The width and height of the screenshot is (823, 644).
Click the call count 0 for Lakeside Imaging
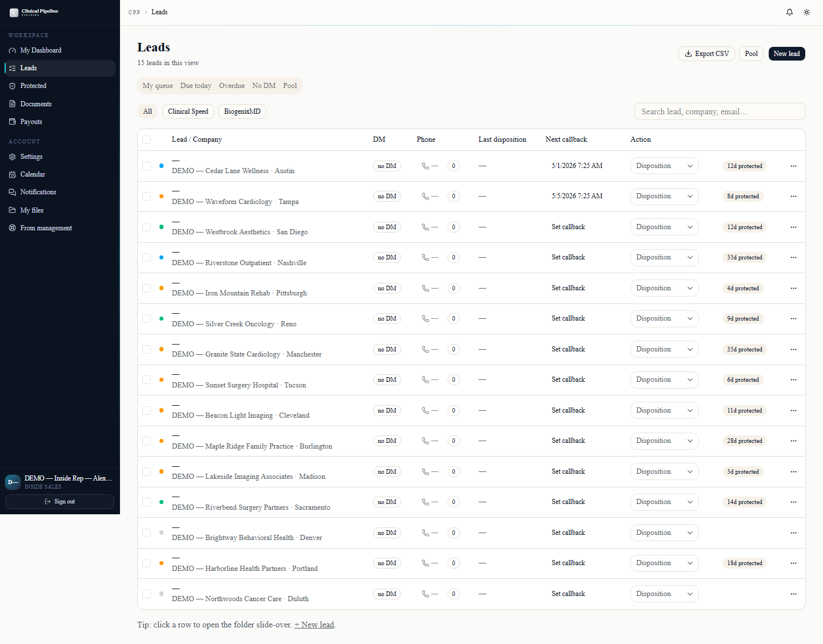click(454, 471)
